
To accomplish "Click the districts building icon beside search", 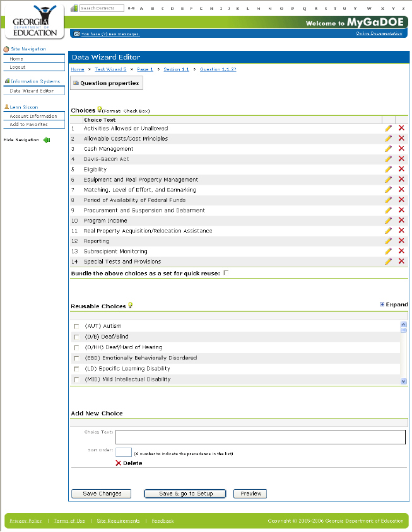I will click(x=74, y=8).
